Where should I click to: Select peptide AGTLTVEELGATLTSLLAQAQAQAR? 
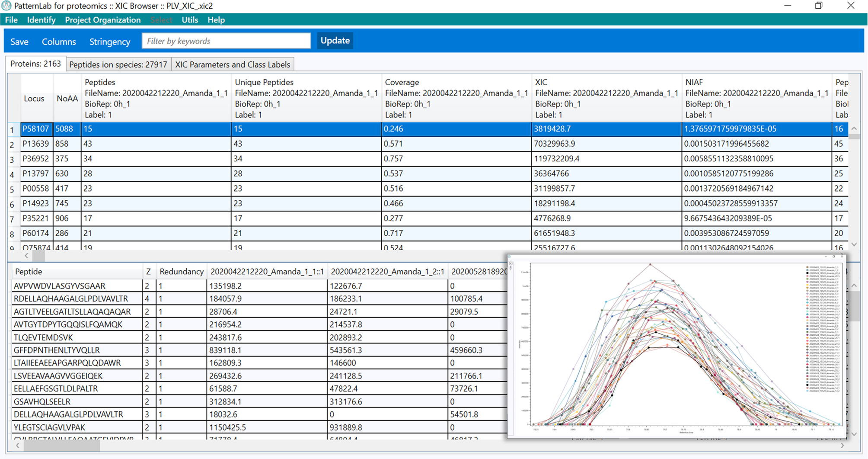click(72, 311)
